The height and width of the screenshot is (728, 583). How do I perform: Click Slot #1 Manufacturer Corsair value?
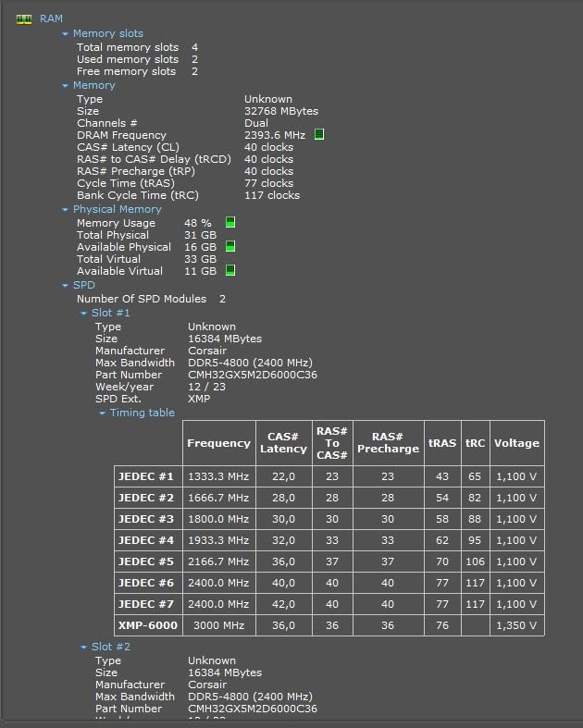[207, 351]
